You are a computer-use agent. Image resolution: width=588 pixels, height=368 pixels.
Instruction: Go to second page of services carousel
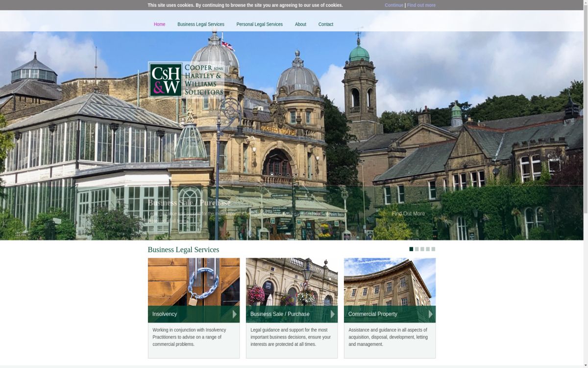click(x=416, y=249)
